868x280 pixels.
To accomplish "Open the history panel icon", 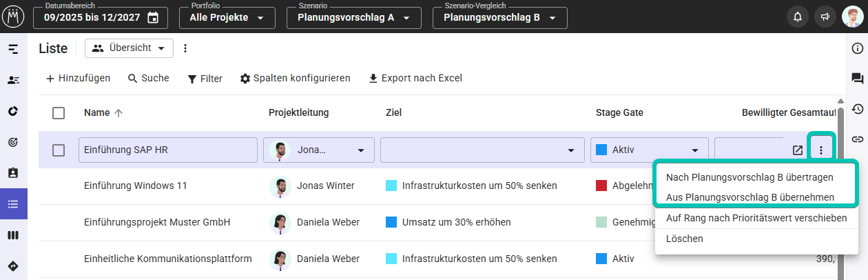I will click(858, 109).
